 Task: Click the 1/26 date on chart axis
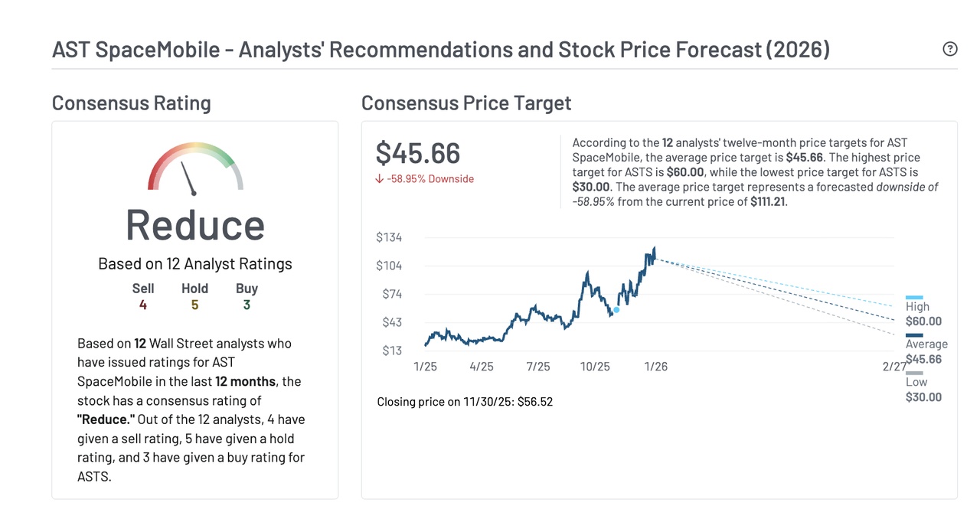point(655,367)
